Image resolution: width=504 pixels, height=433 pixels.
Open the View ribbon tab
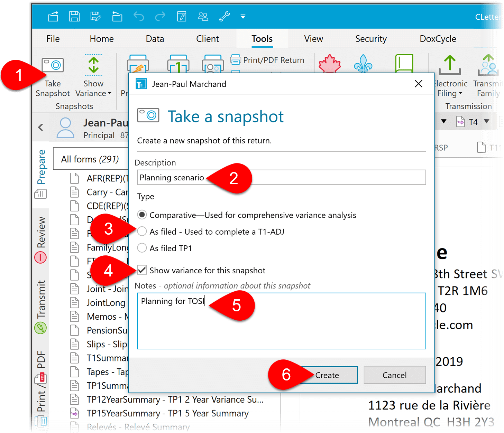[x=313, y=39]
